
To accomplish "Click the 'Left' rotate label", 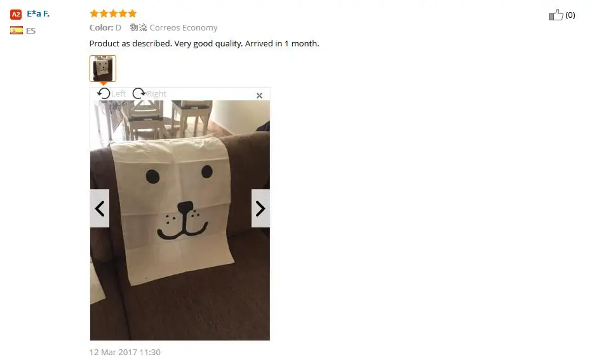I will coord(119,93).
